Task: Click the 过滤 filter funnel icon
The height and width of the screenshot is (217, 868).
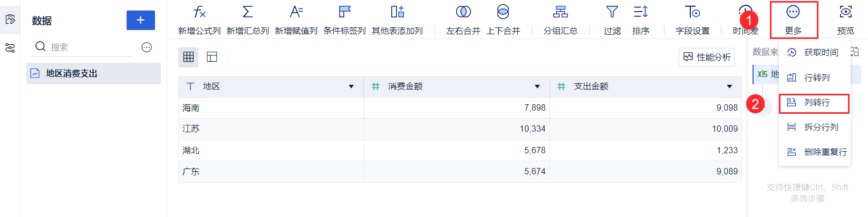Action: pos(612,12)
